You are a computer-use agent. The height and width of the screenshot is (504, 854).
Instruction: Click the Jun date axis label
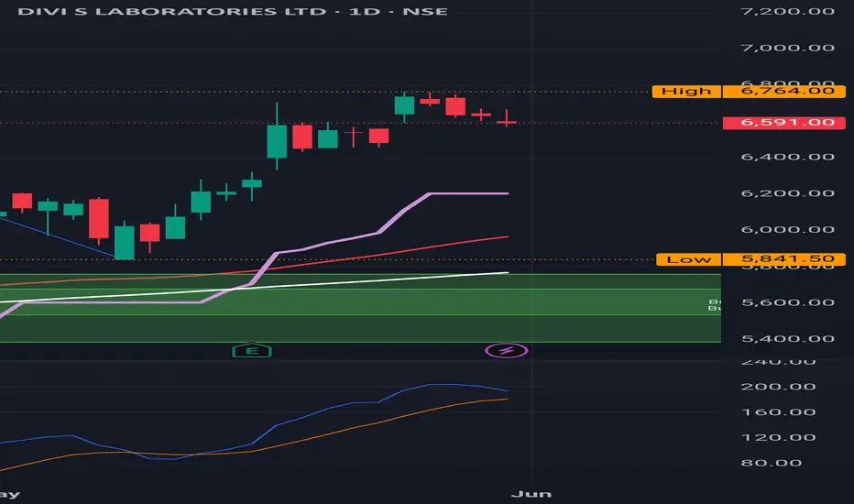tap(531, 494)
